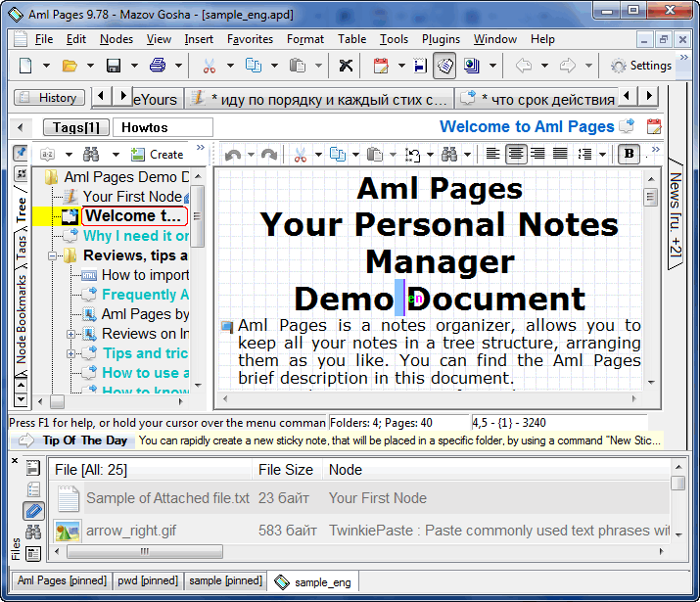
Task: Click the calendar icon beside Welcome title
Action: pyautogui.click(x=654, y=126)
